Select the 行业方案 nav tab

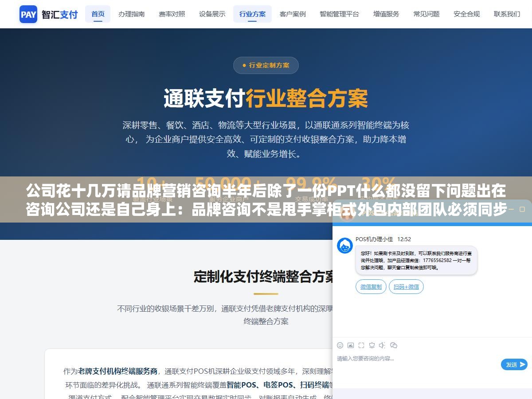coord(252,14)
